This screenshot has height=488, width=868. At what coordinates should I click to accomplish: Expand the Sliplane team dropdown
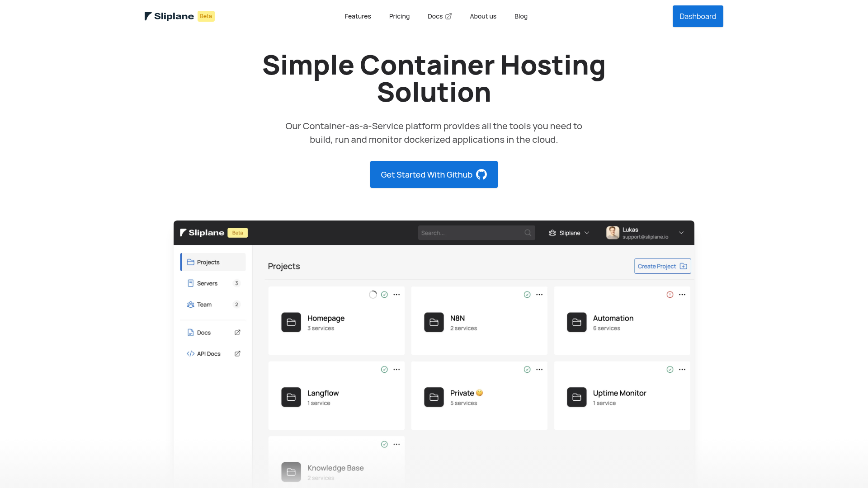tap(569, 233)
